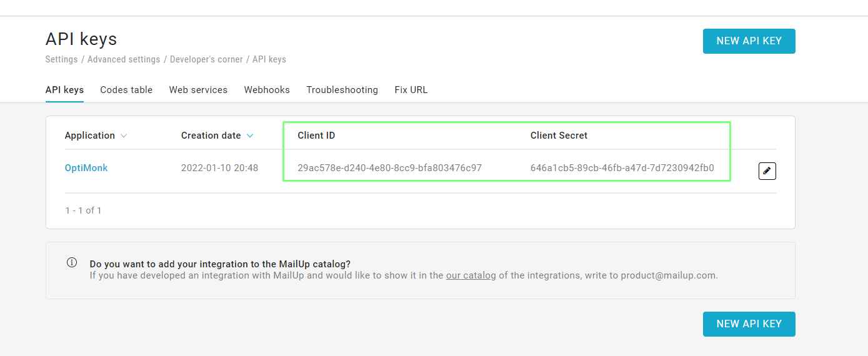Open Developer's corner breadcrumb

pyautogui.click(x=206, y=59)
